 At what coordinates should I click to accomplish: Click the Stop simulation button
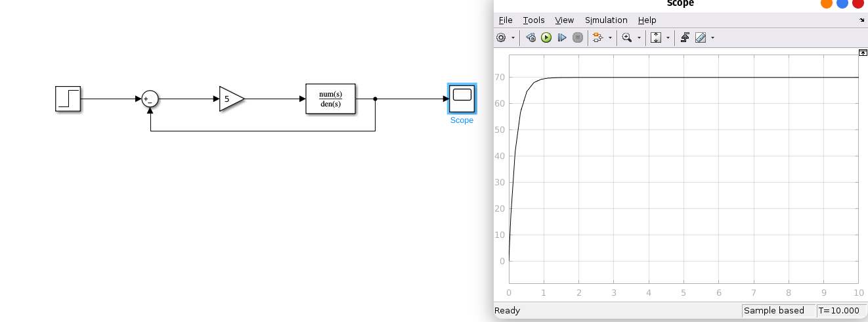(x=578, y=38)
